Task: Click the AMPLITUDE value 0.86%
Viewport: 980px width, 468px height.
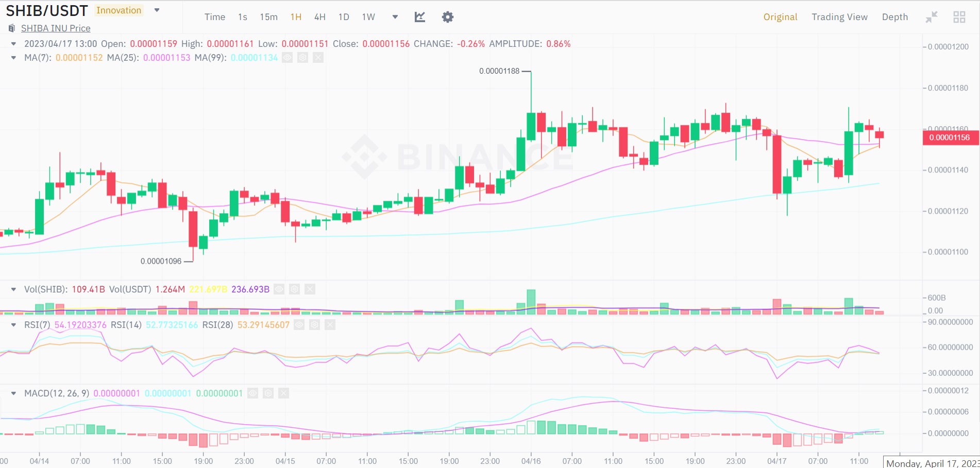Action: 559,44
